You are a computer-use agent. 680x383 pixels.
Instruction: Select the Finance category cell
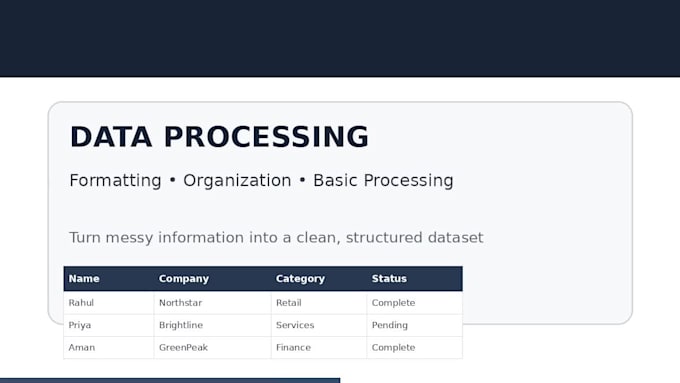pos(319,348)
